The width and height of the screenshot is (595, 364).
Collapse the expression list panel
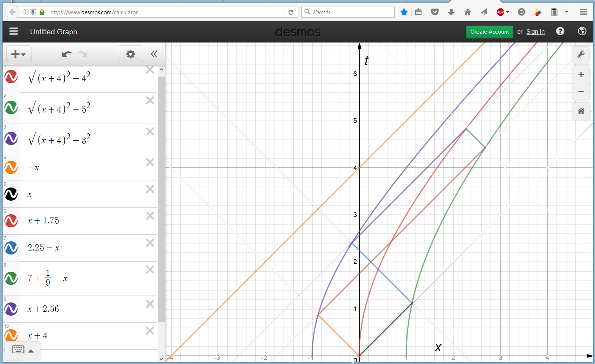[x=154, y=55]
